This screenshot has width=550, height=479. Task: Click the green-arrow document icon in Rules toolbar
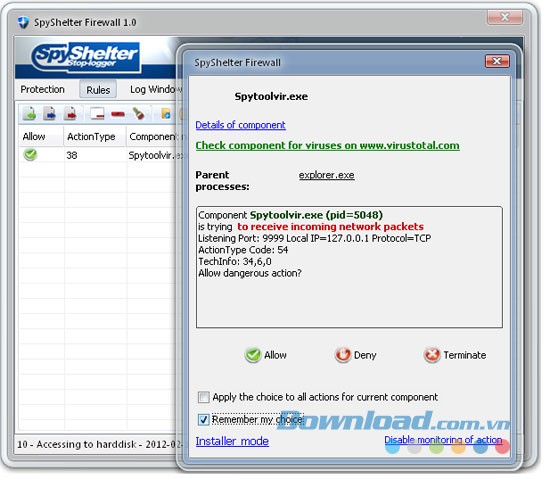(x=29, y=114)
